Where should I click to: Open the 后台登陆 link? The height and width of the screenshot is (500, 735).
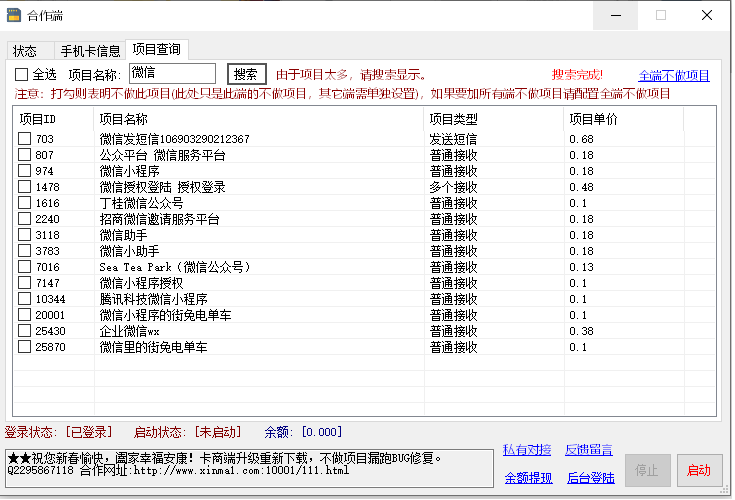(x=591, y=478)
